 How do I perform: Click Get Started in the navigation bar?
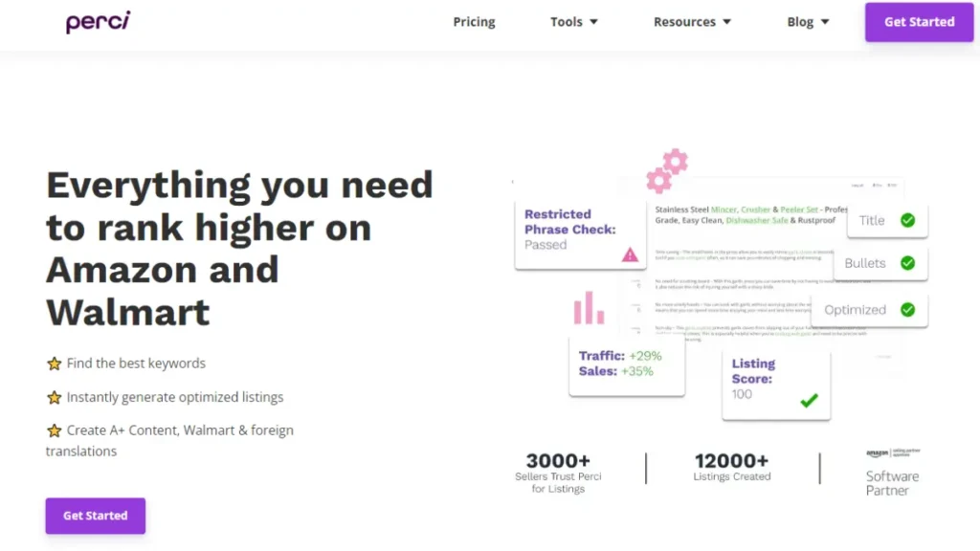point(919,22)
